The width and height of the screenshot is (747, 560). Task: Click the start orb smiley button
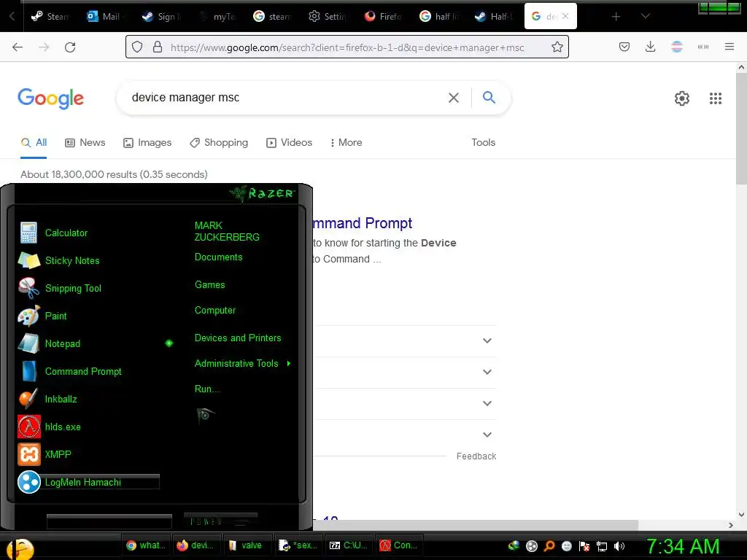tap(20, 548)
